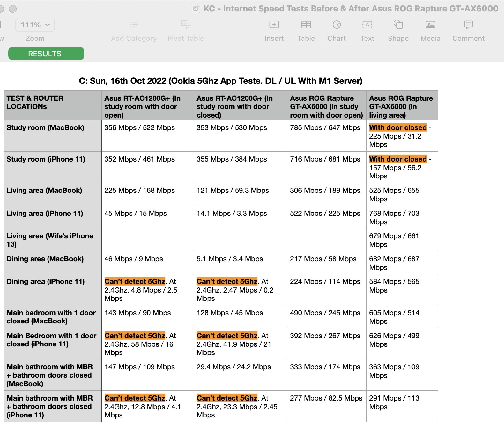Select cell '392 Mbps / 267 Mbps'
Image resolution: width=504 pixels, height=427 pixels.
[327, 344]
